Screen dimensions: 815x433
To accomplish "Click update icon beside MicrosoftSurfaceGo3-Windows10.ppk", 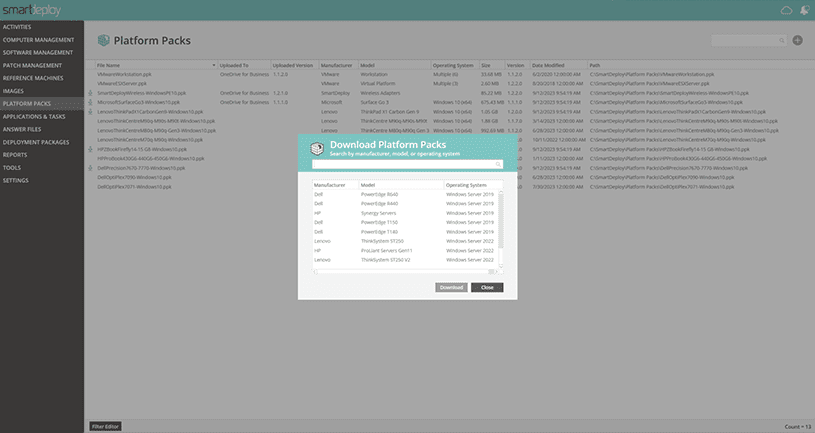I will (90, 102).
